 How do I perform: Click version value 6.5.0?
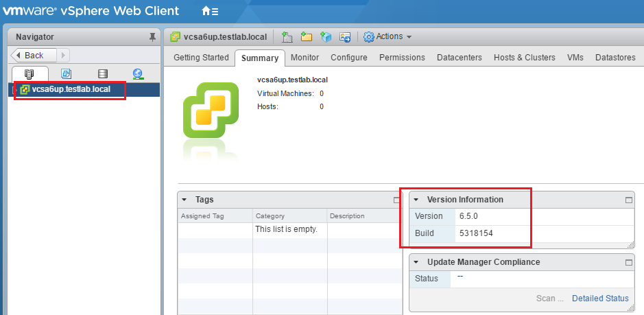468,216
